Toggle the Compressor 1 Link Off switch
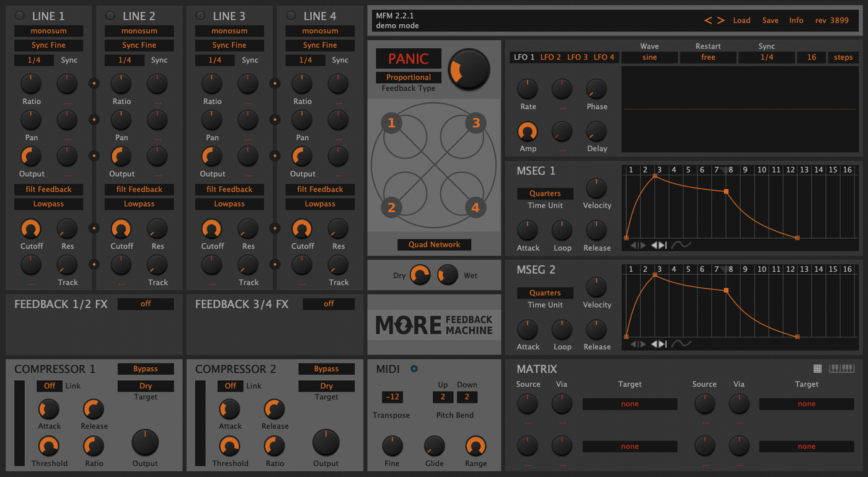The height and width of the screenshot is (477, 868). [x=50, y=386]
